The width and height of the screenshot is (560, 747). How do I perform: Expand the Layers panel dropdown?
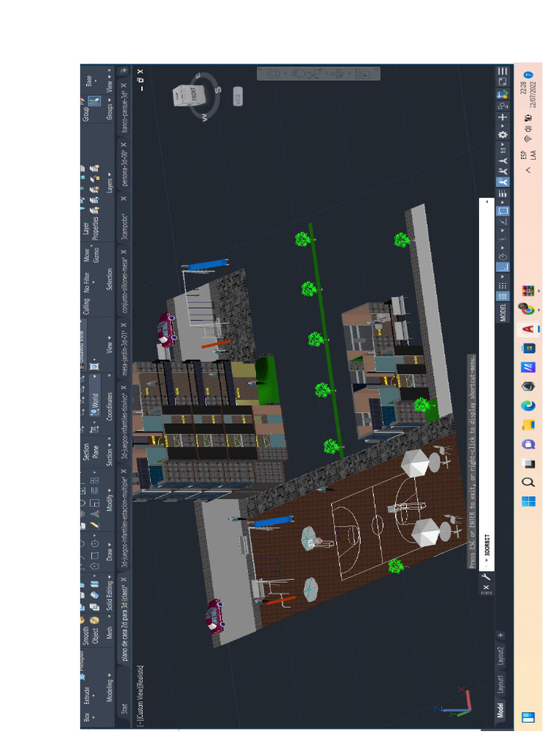(x=109, y=183)
